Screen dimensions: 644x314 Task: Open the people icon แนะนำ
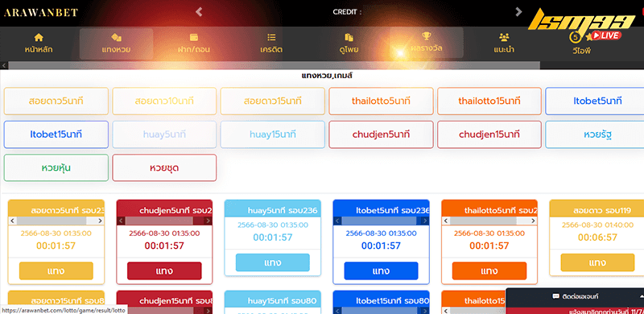coord(504,43)
